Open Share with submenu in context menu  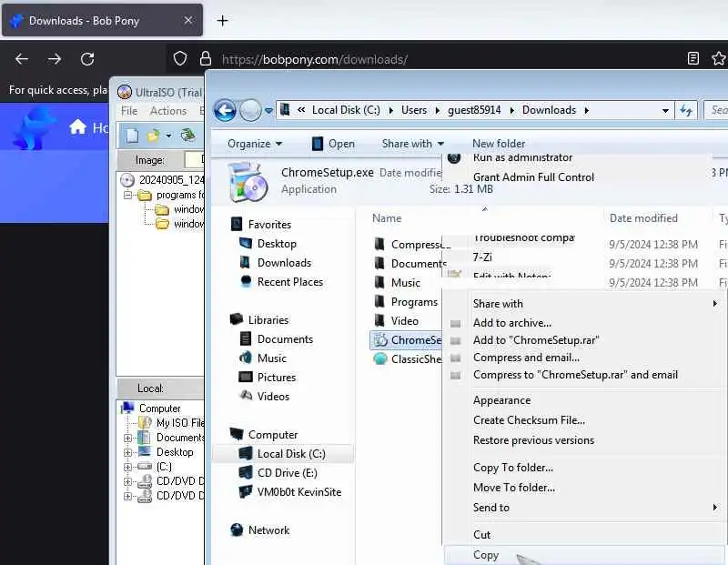582,304
